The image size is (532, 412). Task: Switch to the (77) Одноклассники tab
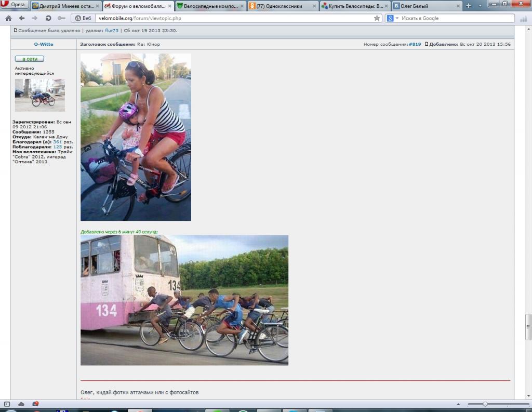(283, 6)
